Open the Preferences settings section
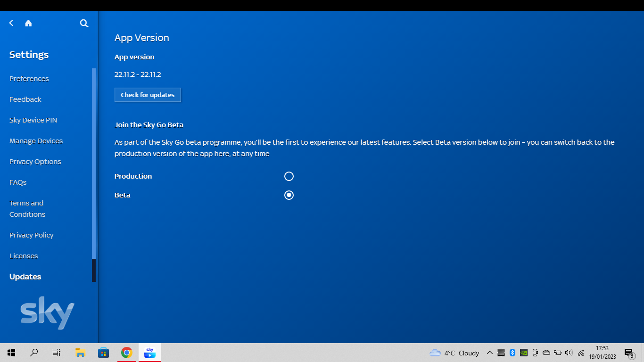 pos(29,79)
